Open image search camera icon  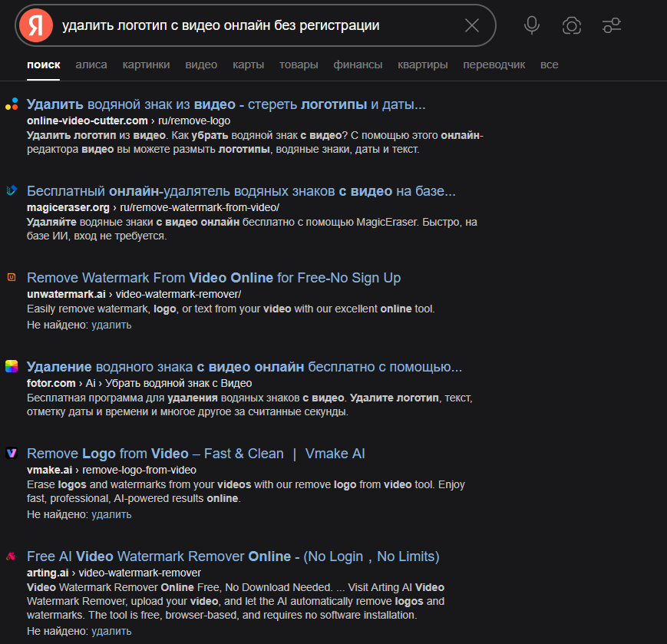(x=572, y=25)
